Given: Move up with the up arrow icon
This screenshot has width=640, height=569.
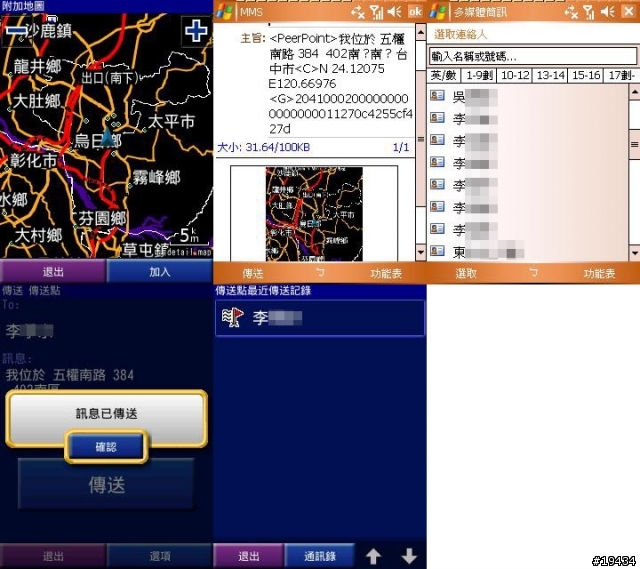Looking at the screenshot, I should pyautogui.click(x=373, y=556).
